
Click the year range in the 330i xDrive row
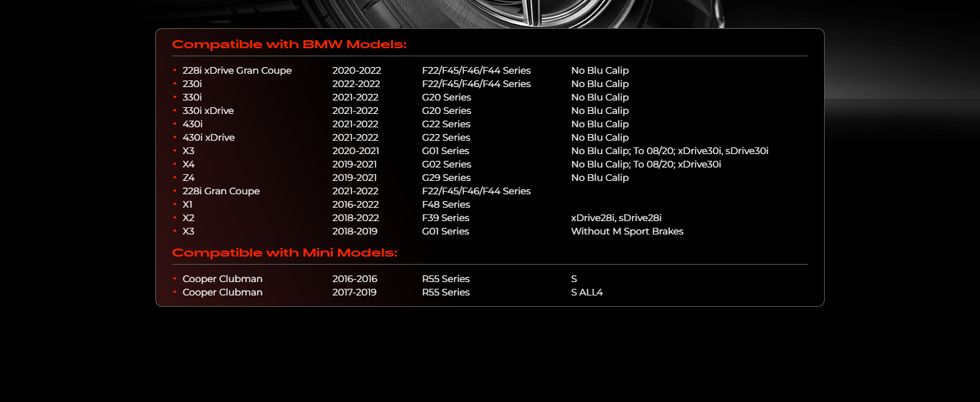[x=355, y=111]
